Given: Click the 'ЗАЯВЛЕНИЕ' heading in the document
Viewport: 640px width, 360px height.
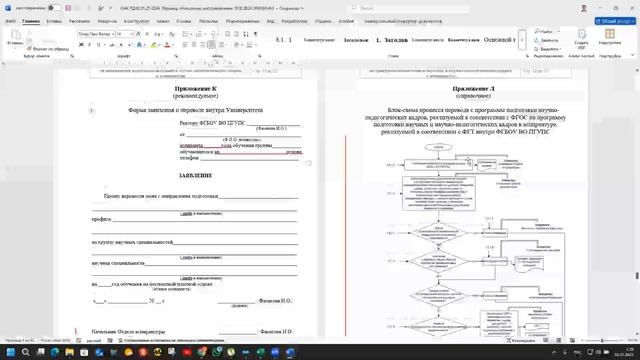Looking at the screenshot, I should [195, 175].
